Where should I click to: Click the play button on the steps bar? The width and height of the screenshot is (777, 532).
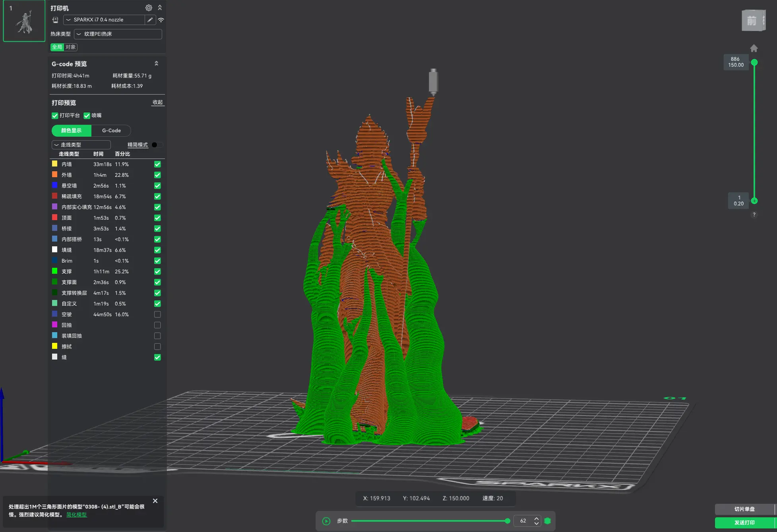(326, 521)
